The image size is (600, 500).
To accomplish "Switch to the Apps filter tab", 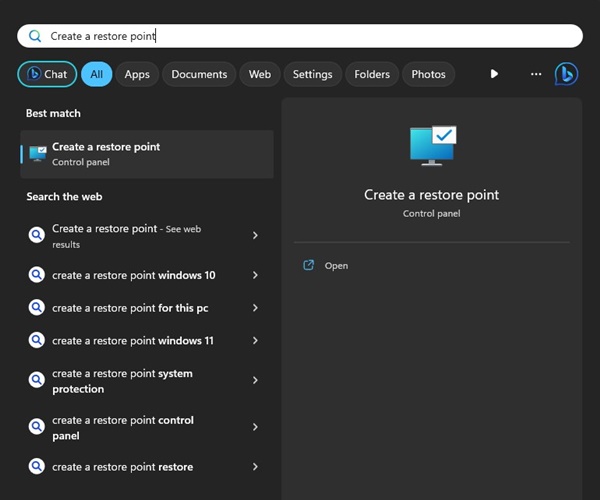I will [x=137, y=74].
